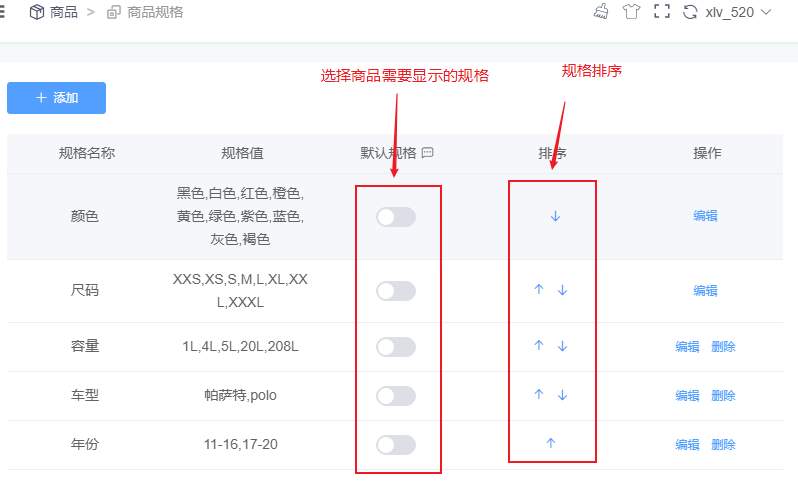Viewport: 798px width, 496px height.
Task: Collapse the sidebar menu hamburger icon
Action: (2, 12)
